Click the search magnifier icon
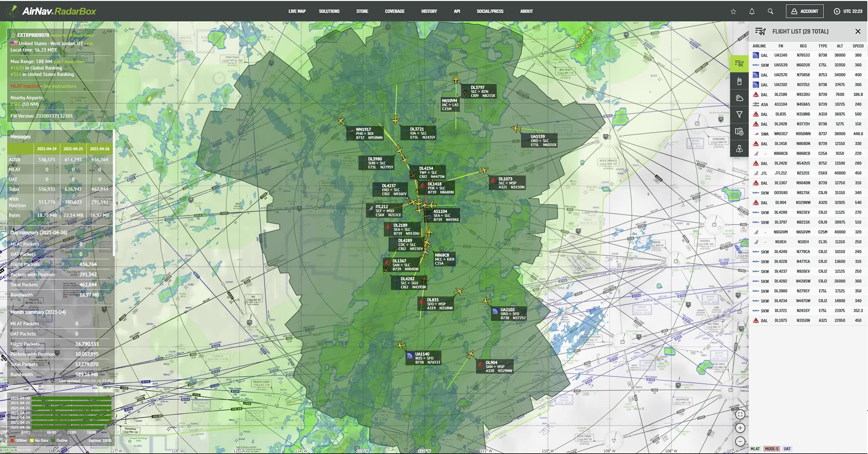868x454 pixels. point(770,12)
